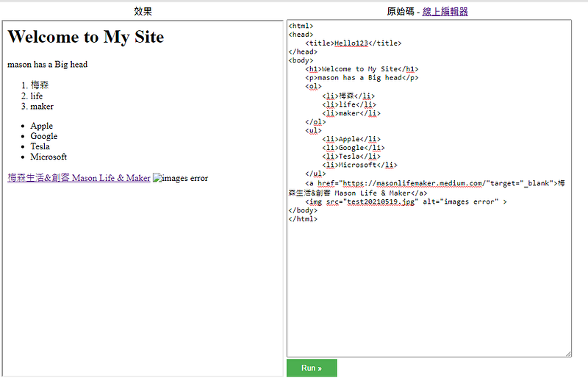
Task: Click ordered list item 'maker'
Action: (42, 107)
